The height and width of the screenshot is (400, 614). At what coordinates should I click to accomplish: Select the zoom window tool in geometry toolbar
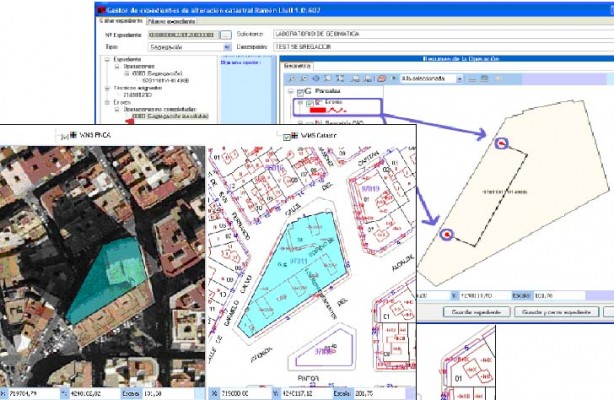328,78
